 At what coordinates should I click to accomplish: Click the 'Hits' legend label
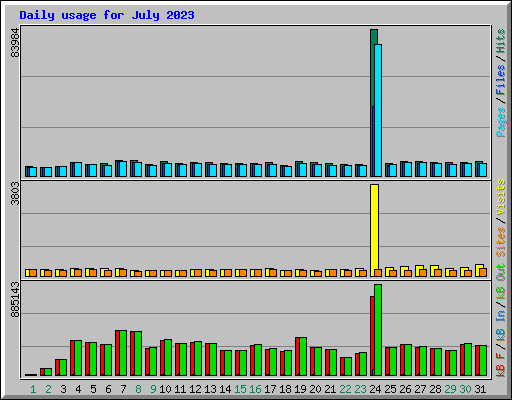[x=501, y=41]
